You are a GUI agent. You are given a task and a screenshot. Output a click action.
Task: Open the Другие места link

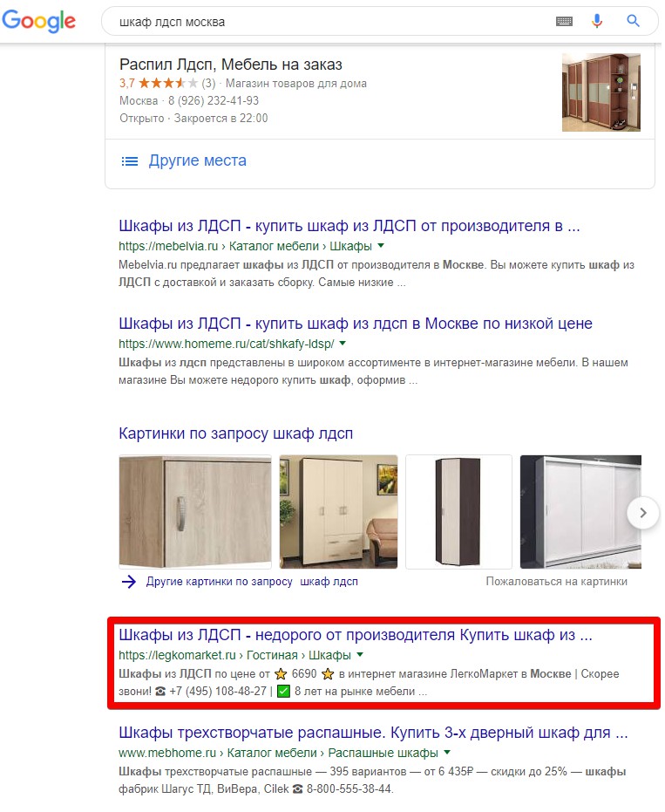point(197,160)
